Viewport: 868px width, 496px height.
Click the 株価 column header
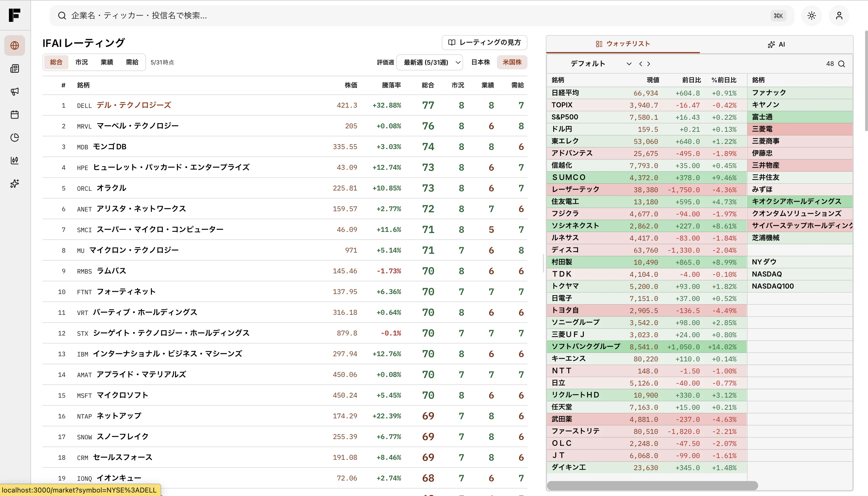(351, 85)
